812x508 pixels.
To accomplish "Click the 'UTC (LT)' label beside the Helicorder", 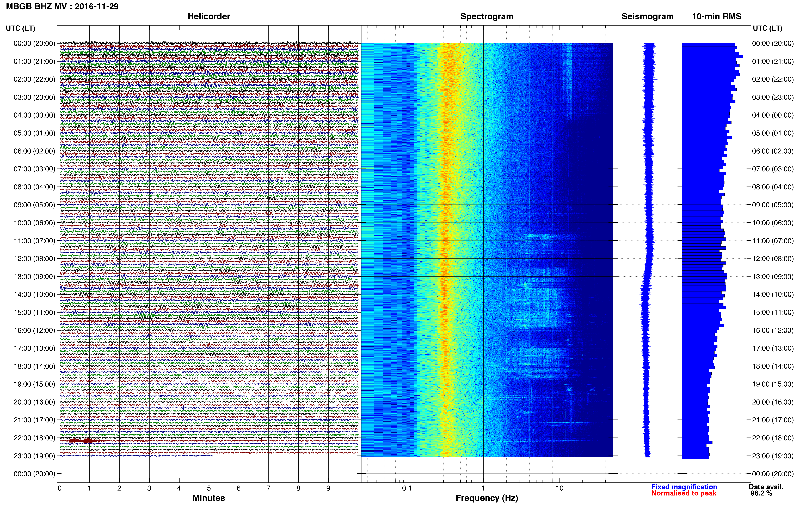I will point(21,28).
